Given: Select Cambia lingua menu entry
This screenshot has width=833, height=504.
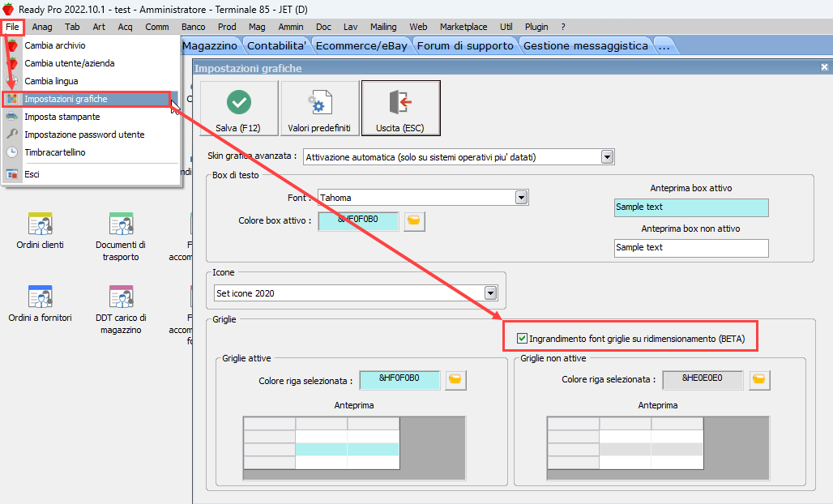Looking at the screenshot, I should click(x=92, y=81).
